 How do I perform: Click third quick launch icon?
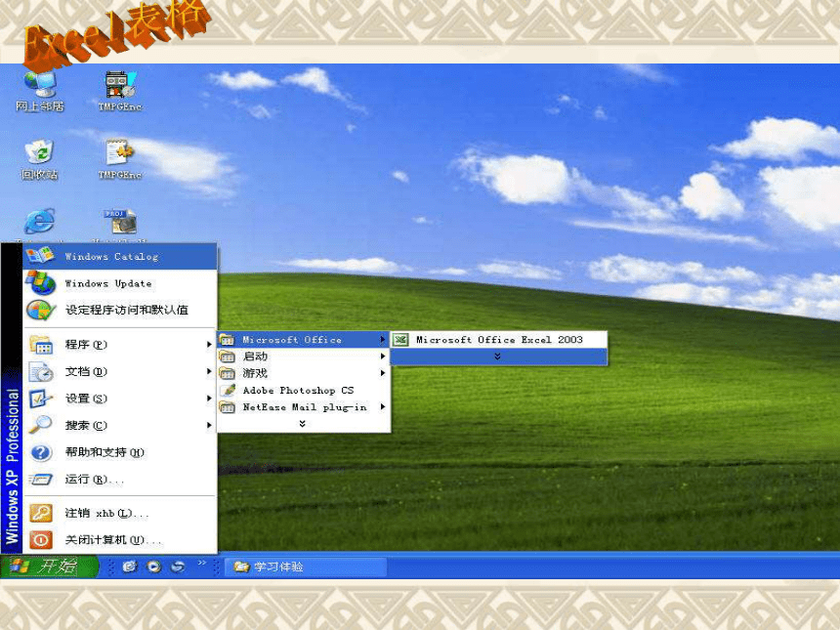[179, 567]
